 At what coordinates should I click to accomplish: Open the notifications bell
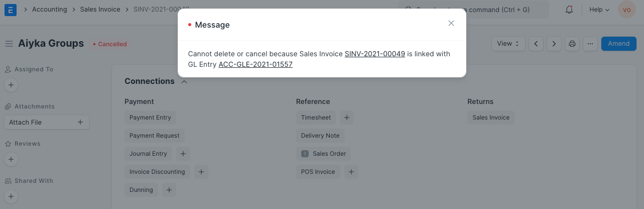[x=569, y=10]
